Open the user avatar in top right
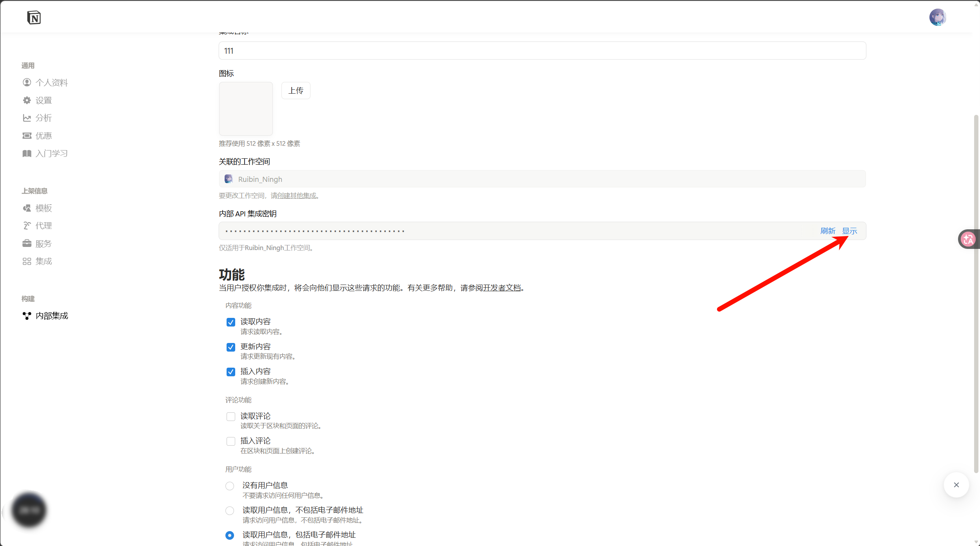Viewport: 980px width, 546px height. coord(937,17)
